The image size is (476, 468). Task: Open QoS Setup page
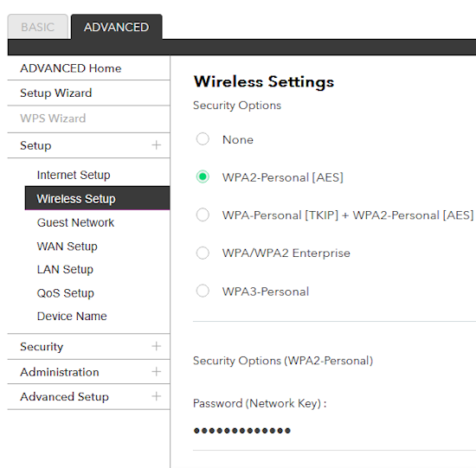66,293
